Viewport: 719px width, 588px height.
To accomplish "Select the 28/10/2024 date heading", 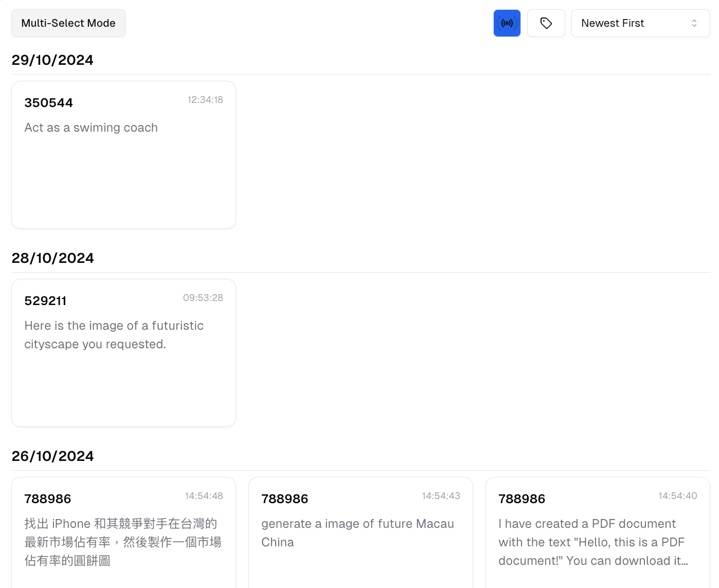I will (x=52, y=258).
